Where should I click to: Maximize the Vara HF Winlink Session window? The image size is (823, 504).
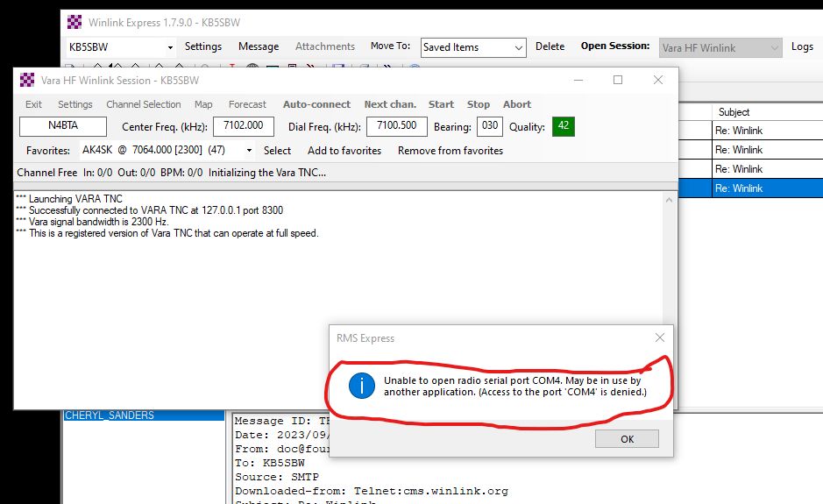618,80
